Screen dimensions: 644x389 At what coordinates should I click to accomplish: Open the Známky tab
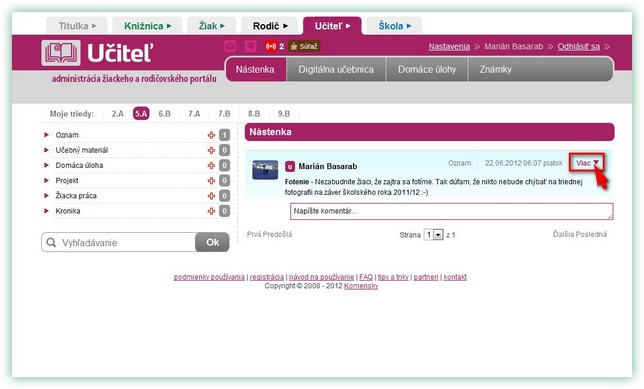point(496,69)
